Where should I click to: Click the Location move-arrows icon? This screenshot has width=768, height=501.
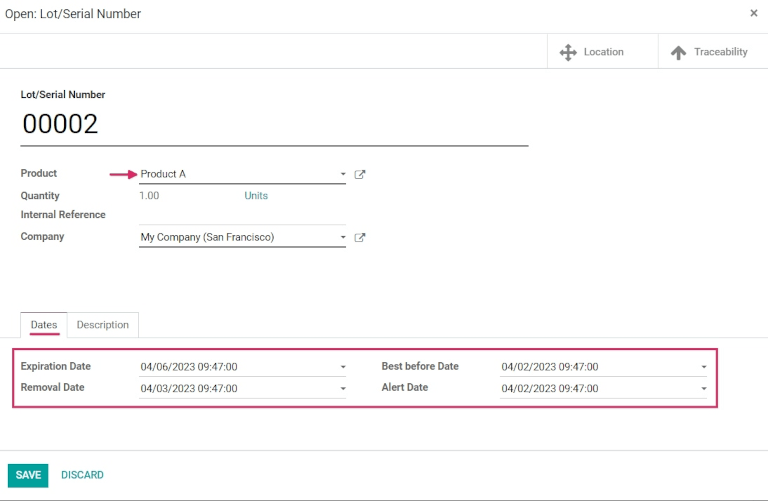[x=568, y=52]
